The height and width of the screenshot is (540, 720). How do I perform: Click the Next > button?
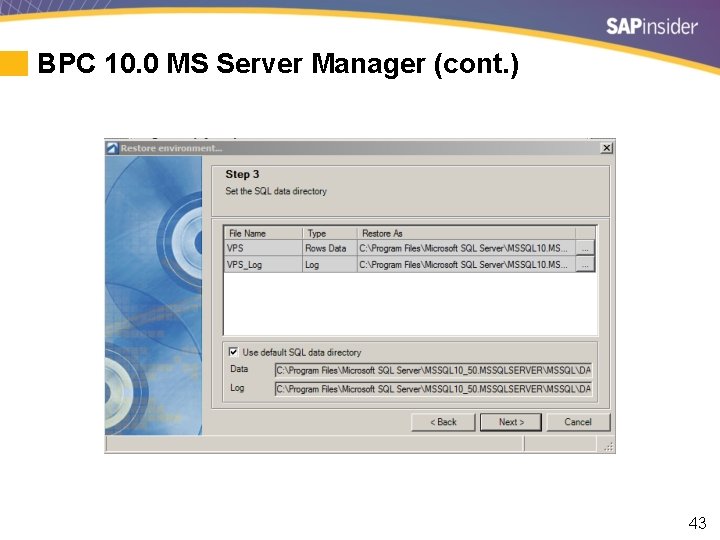click(511, 422)
